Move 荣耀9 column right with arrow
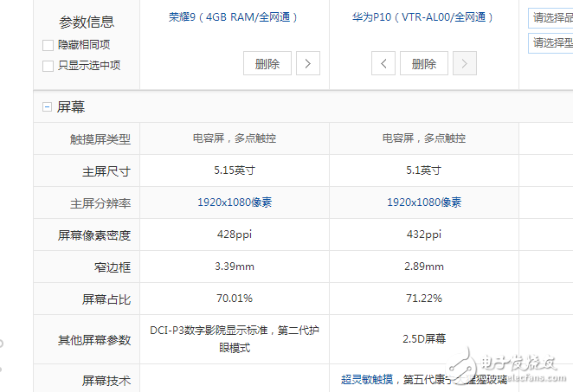Image resolution: width=573 pixels, height=392 pixels. (308, 63)
